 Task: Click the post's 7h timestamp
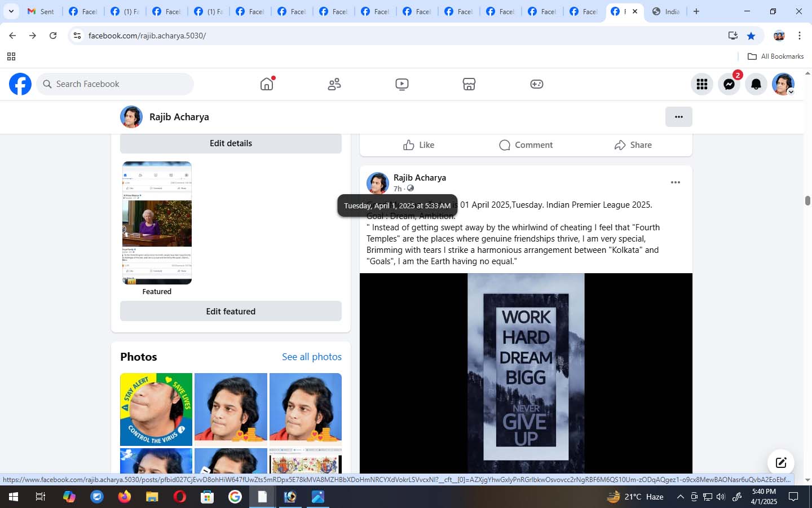pos(398,189)
